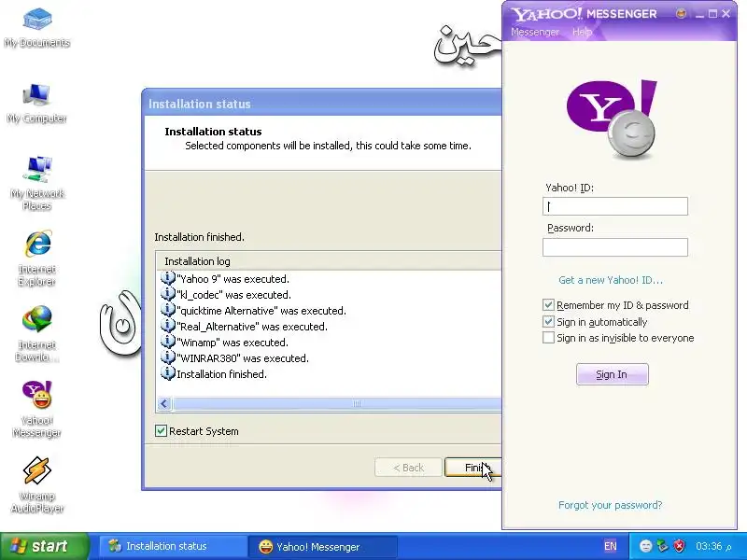Open My Network Places icon
747x560 pixels.
click(x=37, y=183)
